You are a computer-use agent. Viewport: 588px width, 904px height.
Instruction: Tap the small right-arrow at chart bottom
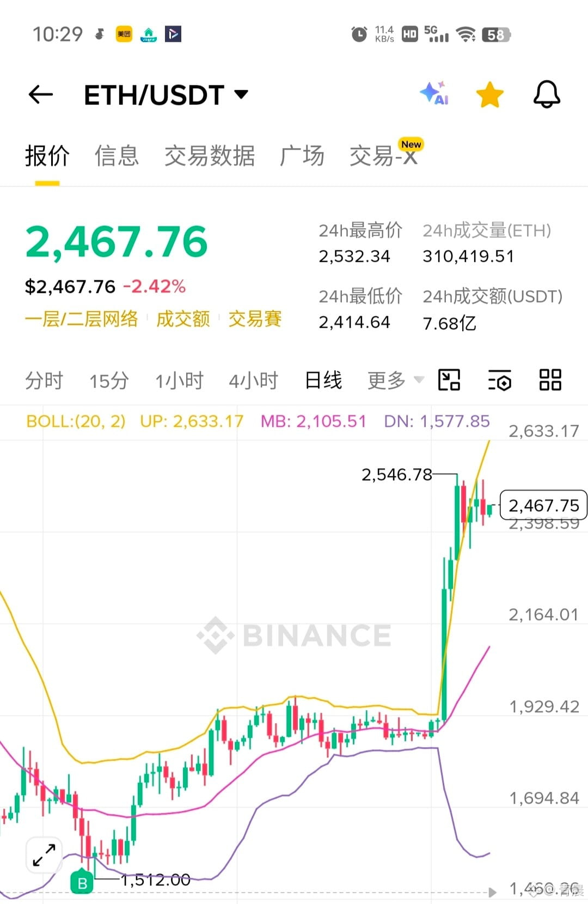tap(492, 892)
